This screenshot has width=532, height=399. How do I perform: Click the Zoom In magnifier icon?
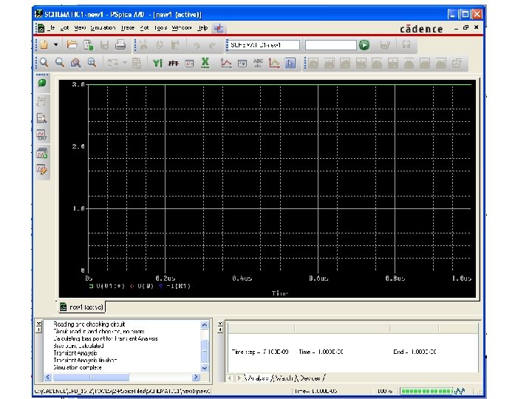pos(44,63)
